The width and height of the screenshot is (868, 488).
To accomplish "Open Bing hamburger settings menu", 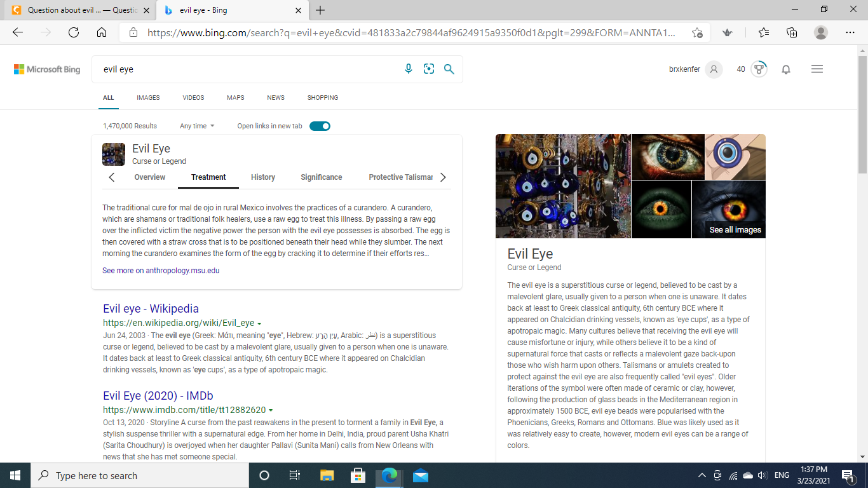I will coord(817,69).
